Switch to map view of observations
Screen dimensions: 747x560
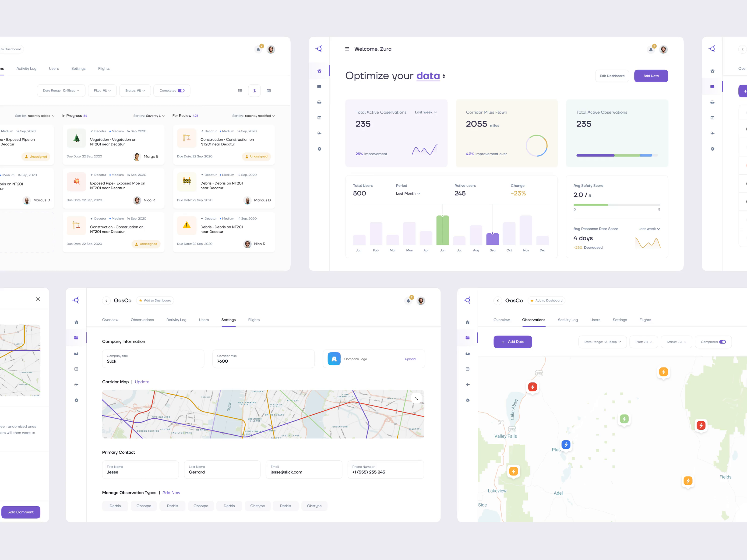click(268, 91)
